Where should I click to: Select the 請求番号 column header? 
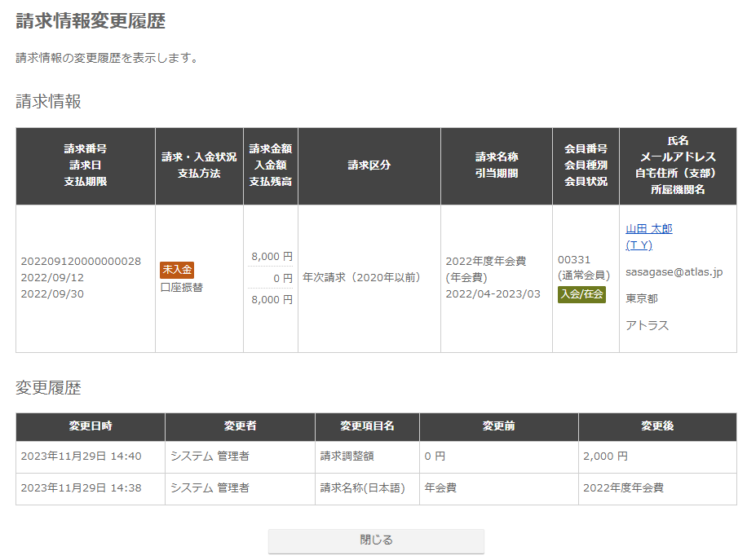click(x=86, y=165)
